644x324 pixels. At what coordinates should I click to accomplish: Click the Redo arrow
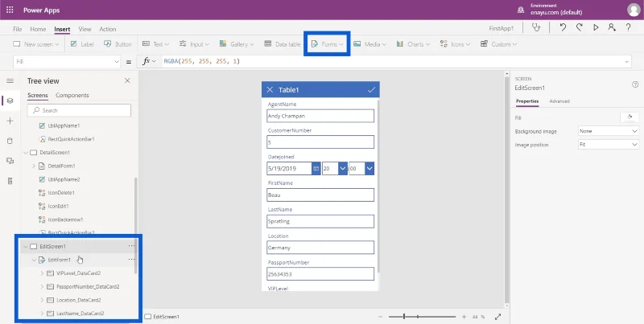coord(579,27)
